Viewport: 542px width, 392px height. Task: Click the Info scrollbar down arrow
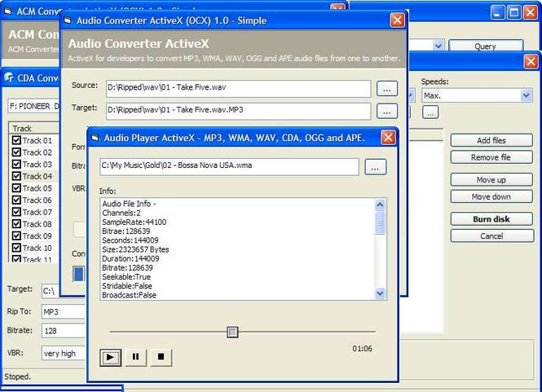380,294
